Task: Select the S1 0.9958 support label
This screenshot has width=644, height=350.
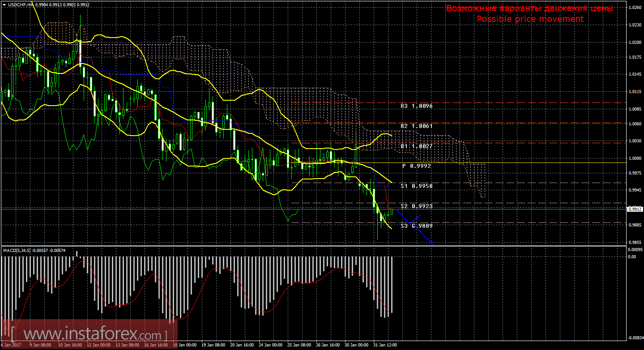Action: tap(416, 186)
